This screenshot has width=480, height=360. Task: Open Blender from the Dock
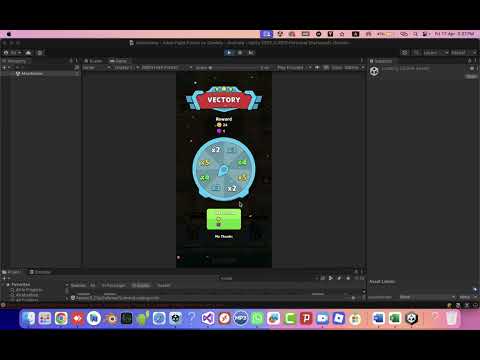pos(110,318)
